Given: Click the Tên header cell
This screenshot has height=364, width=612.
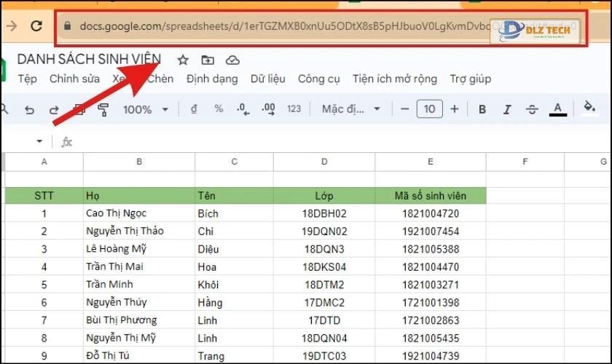Looking at the screenshot, I should (x=234, y=195).
